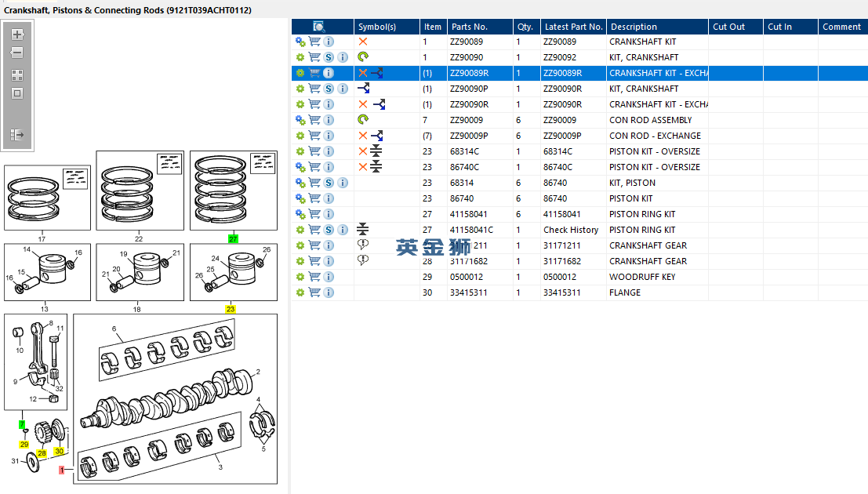Sort by Parts No. column header

tap(469, 27)
